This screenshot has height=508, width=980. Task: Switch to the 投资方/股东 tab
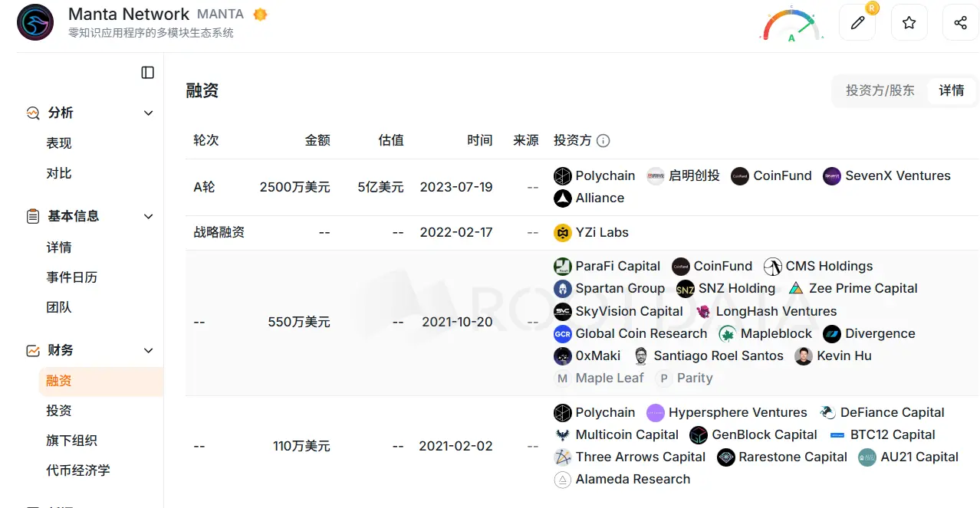click(880, 90)
